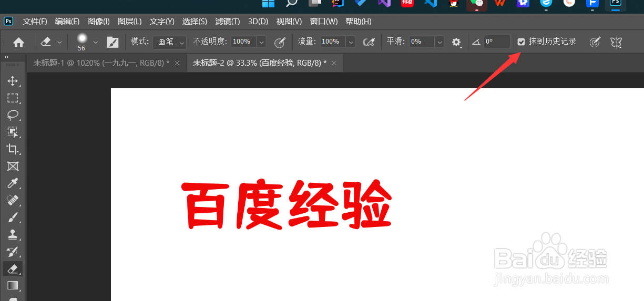This screenshot has width=644, height=301.
Task: Open symmetry paint butterfly options
Action: click(616, 42)
